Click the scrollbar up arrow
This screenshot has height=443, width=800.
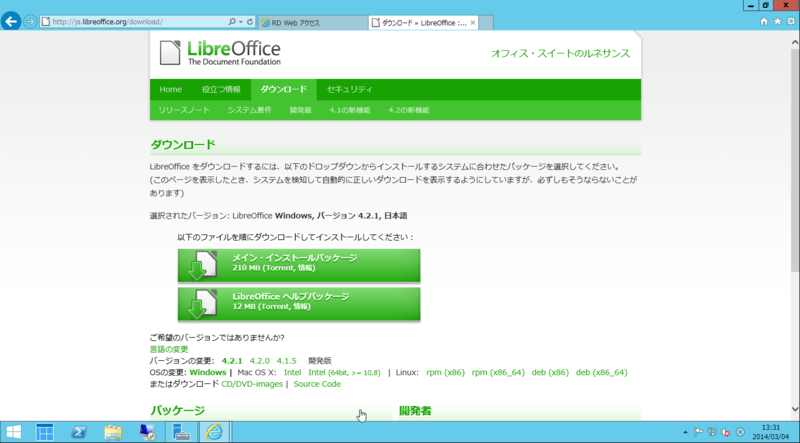(795, 43)
